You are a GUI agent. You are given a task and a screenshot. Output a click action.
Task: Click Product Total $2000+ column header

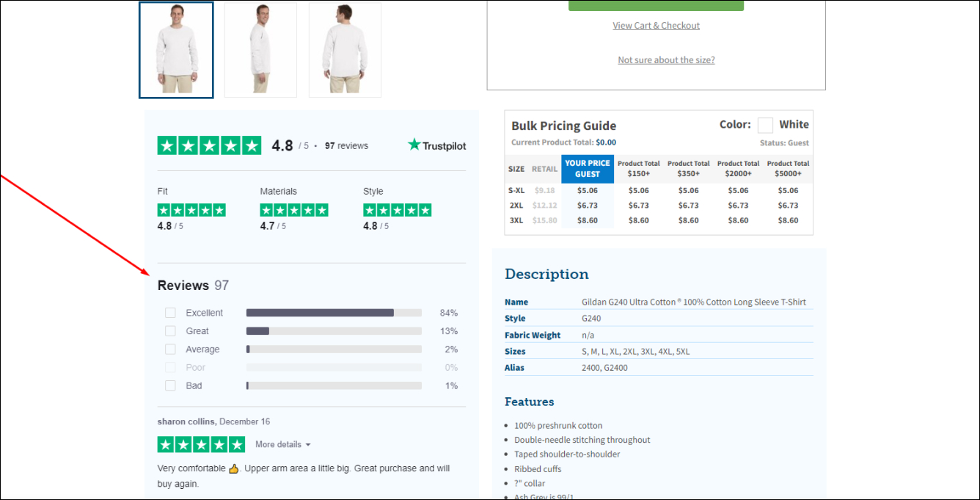[738, 169]
